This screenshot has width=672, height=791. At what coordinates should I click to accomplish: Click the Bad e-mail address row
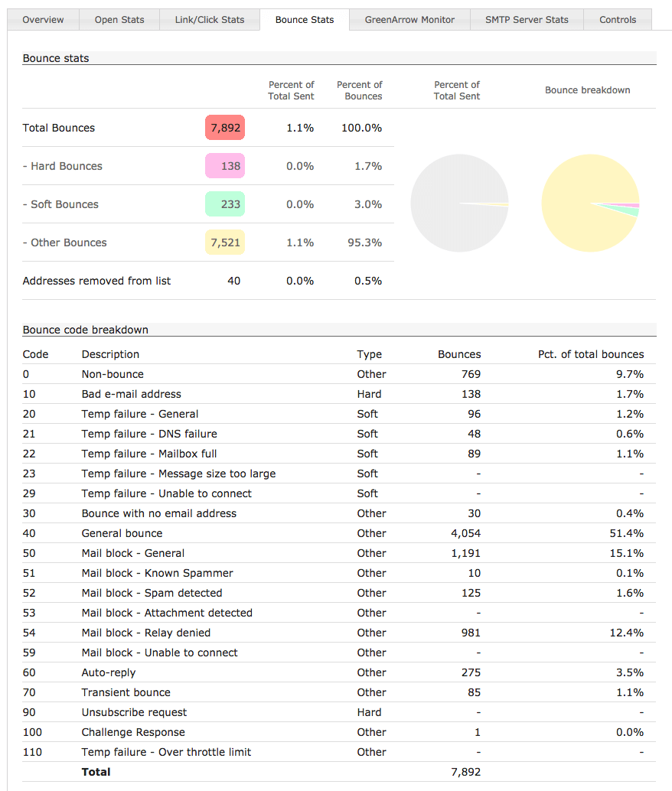131,394
